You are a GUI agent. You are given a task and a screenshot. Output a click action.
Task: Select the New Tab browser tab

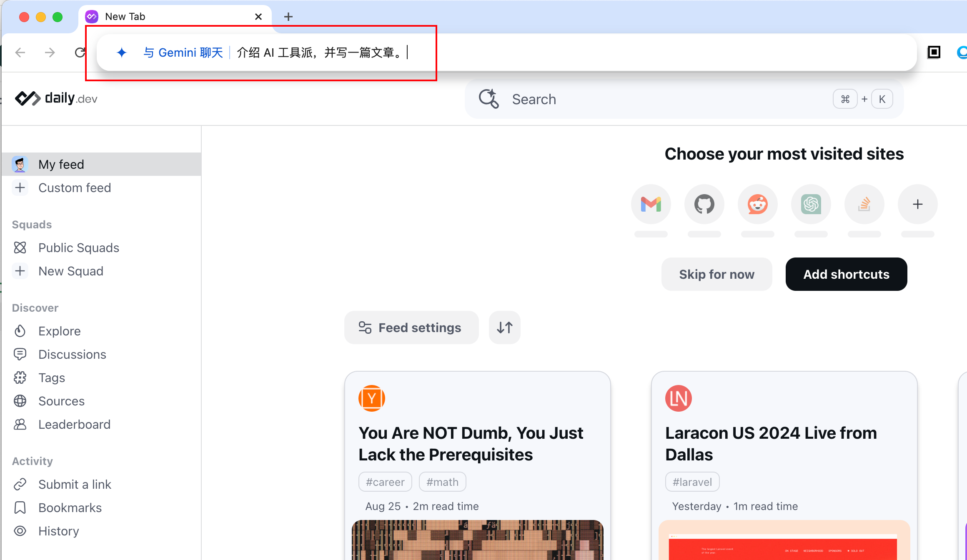pyautogui.click(x=175, y=17)
